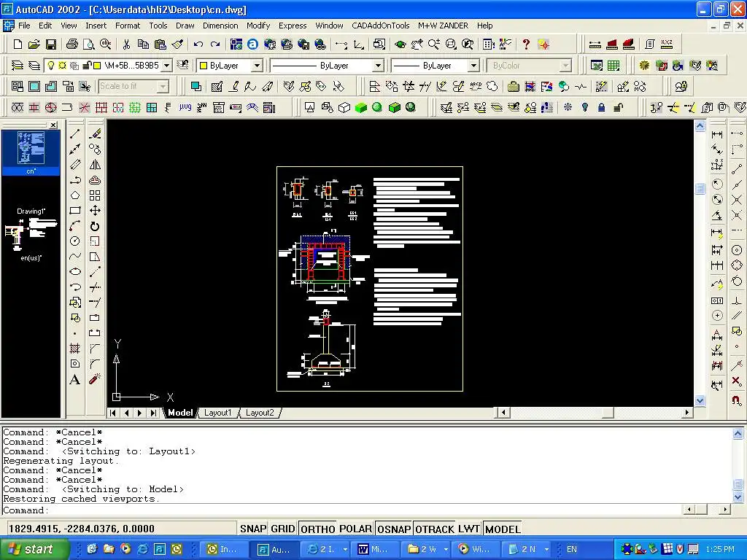747x560 pixels.
Task: Open the File menu
Action: pos(24,26)
